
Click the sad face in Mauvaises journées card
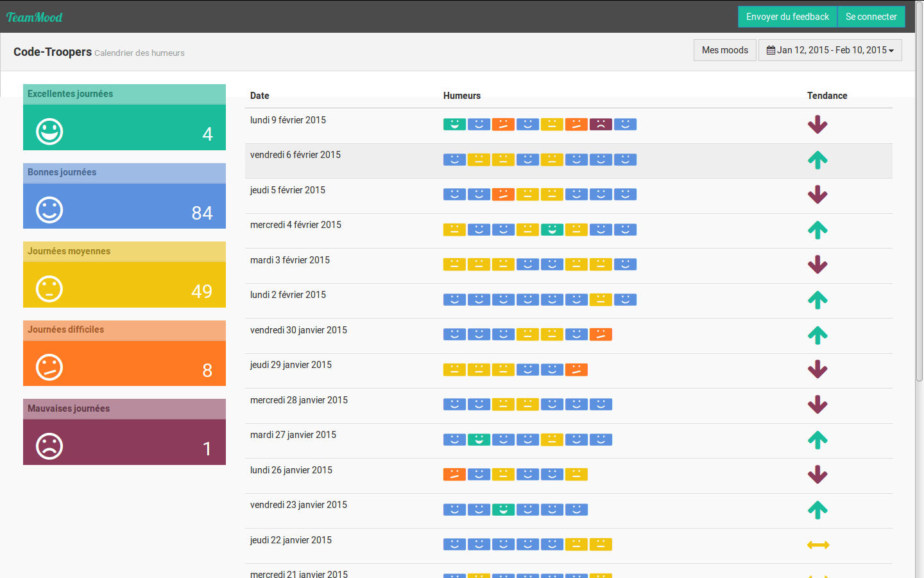tap(49, 446)
